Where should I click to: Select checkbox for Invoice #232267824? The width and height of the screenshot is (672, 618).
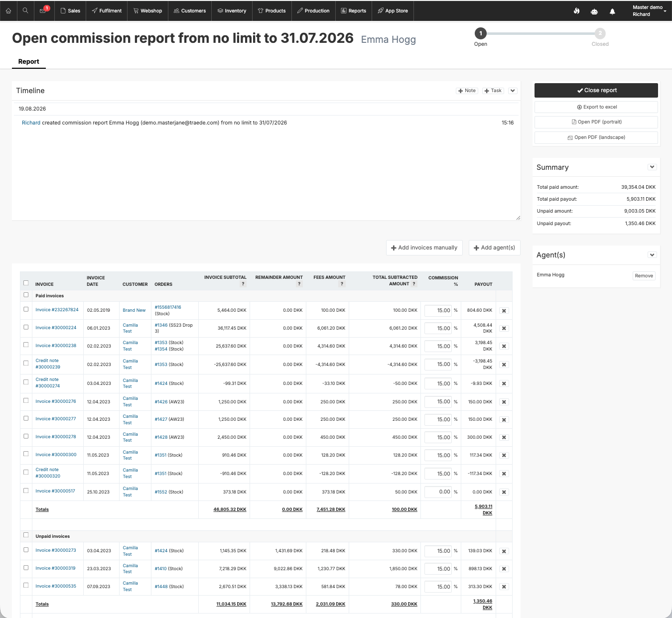click(x=26, y=309)
